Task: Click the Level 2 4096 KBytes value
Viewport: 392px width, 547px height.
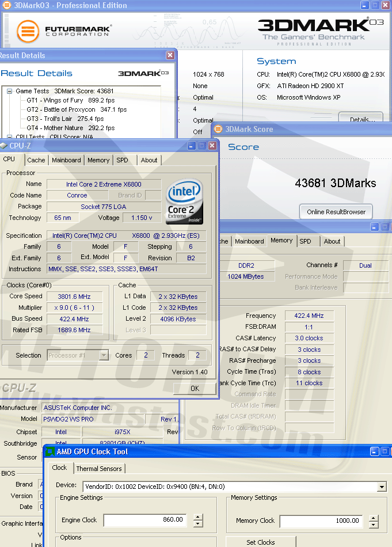Action: point(178,319)
